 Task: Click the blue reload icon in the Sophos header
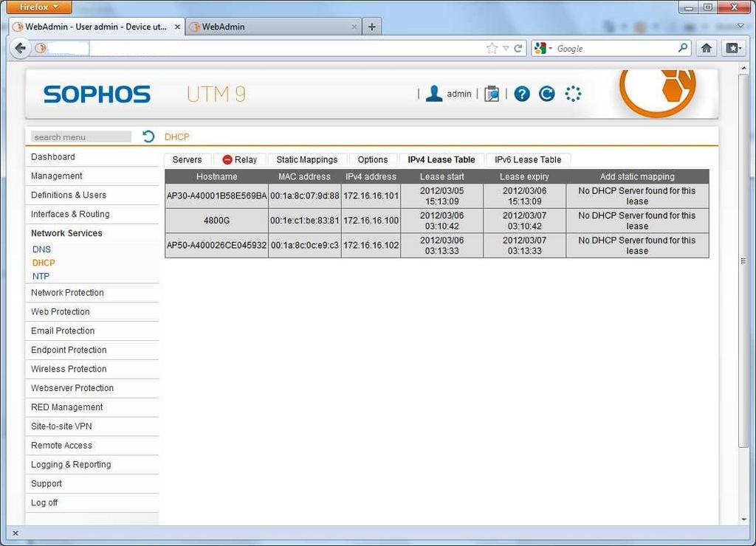[x=547, y=94]
